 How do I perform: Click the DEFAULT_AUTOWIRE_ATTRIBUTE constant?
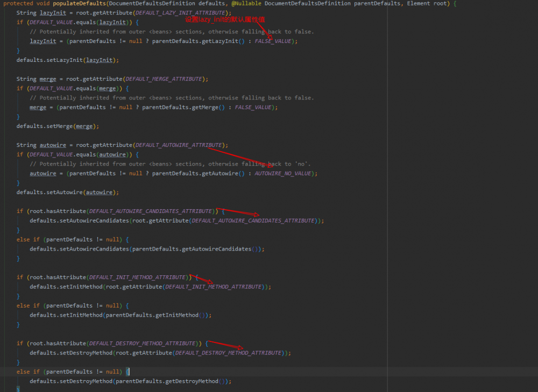pyautogui.click(x=179, y=145)
